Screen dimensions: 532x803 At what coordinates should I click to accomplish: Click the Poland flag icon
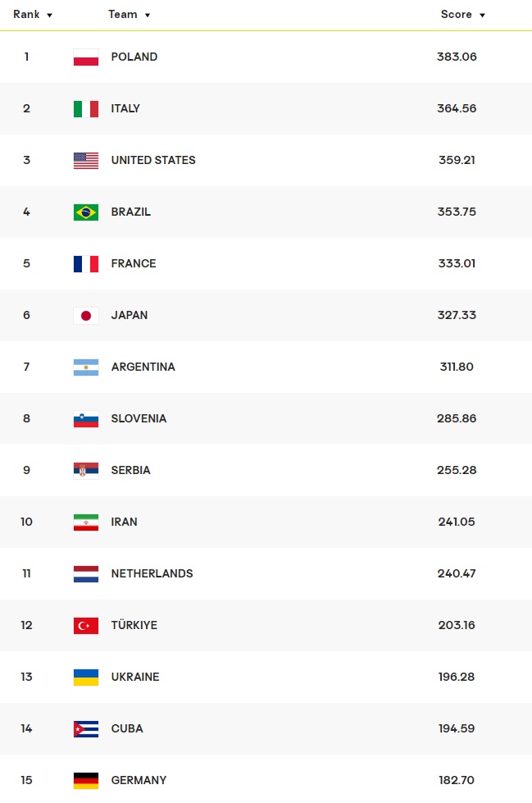pos(86,57)
